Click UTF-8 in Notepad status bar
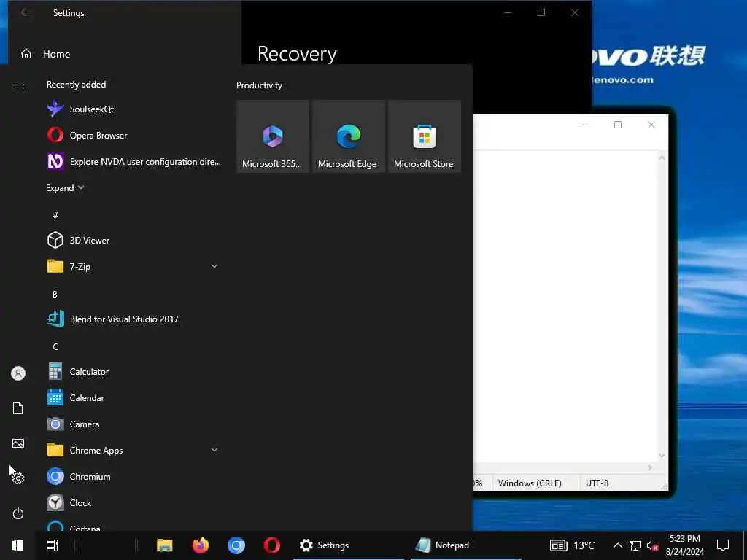747x560 pixels. coord(597,483)
